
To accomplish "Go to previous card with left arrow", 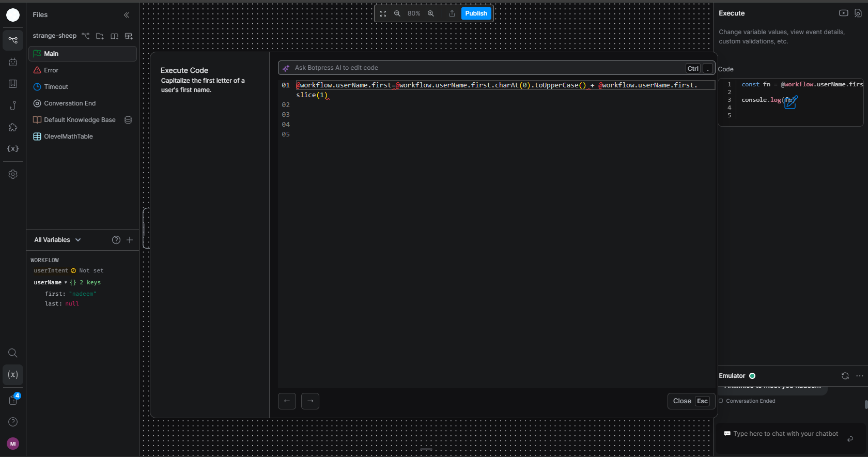I will coord(287,401).
